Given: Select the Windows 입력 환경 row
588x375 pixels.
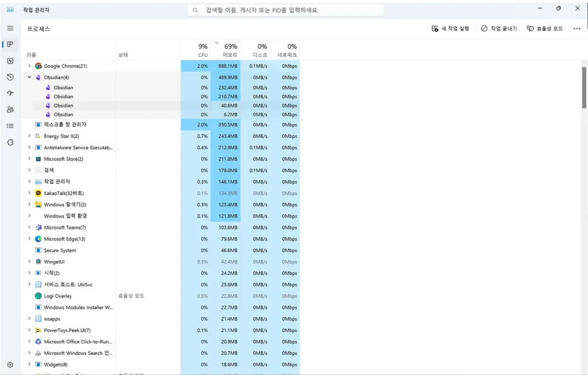Looking at the screenshot, I should tap(161, 216).
